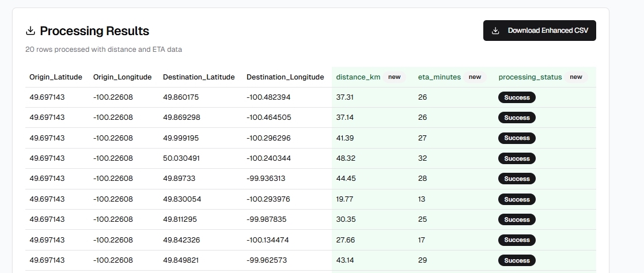Click destination latitude 49.860175

tap(181, 97)
